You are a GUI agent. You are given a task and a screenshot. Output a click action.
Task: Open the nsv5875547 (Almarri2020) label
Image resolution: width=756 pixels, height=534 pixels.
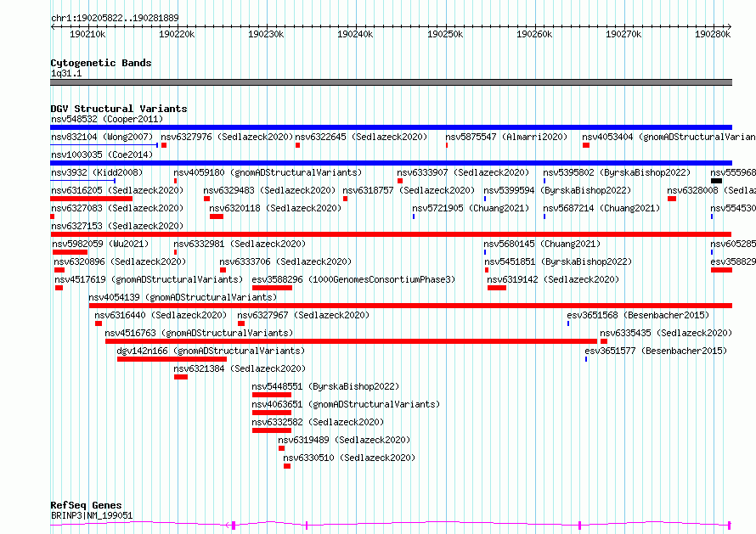tap(506, 137)
